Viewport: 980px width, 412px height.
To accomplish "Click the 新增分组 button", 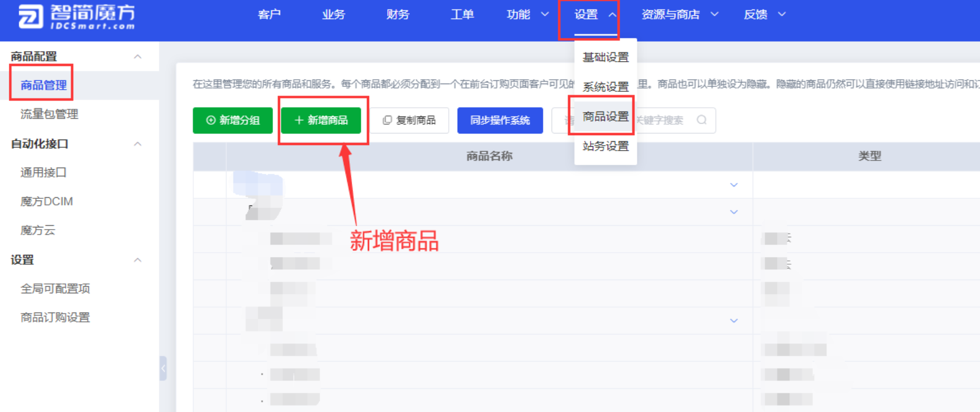I will click(x=233, y=120).
